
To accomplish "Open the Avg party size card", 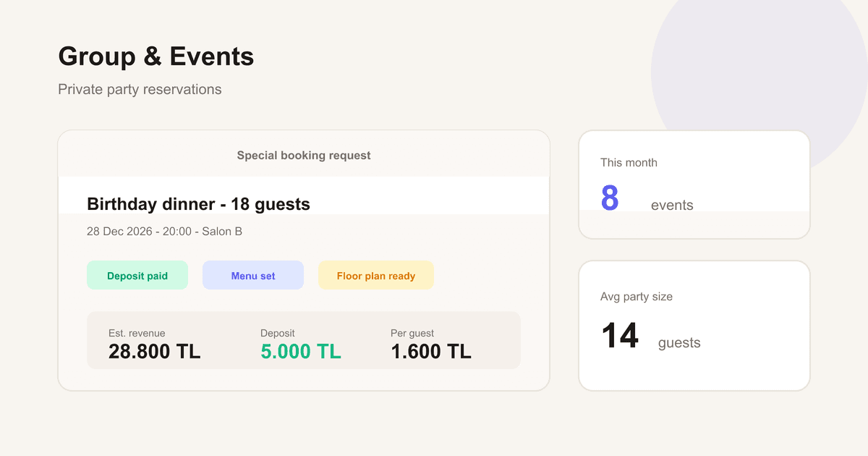I will pyautogui.click(x=694, y=326).
